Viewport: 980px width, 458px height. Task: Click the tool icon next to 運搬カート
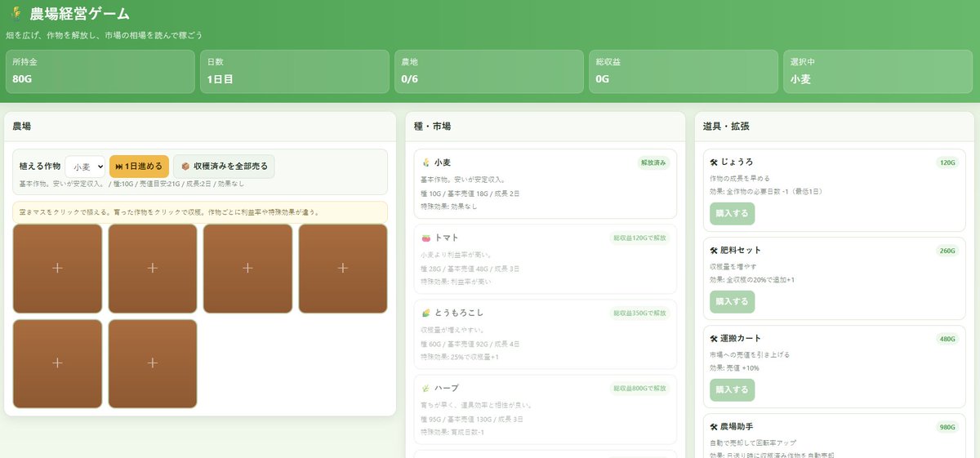tap(714, 338)
